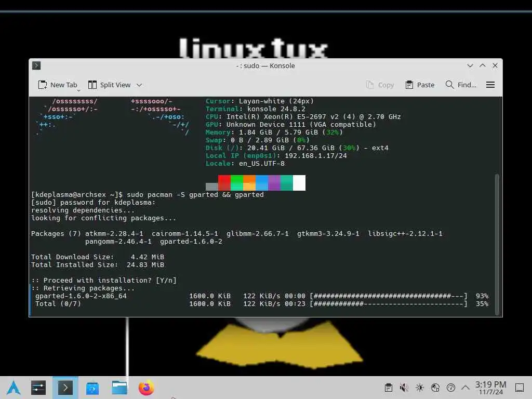Image resolution: width=532 pixels, height=399 pixels.
Task: Open System Settings from the taskbar
Action: click(x=38, y=388)
